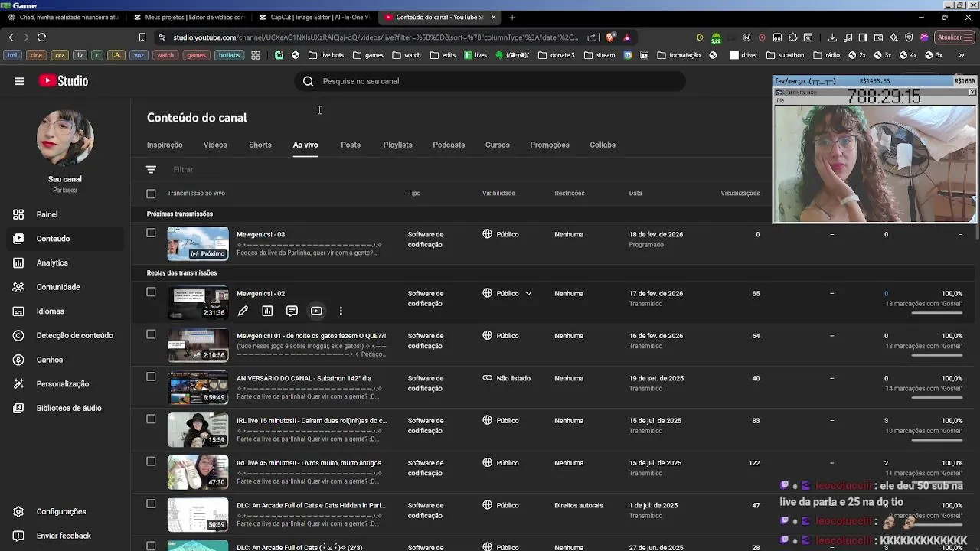Viewport: 980px width, 551px height.
Task: Click the edit pencil icon for Mewgenics! - 02
Action: (x=243, y=311)
